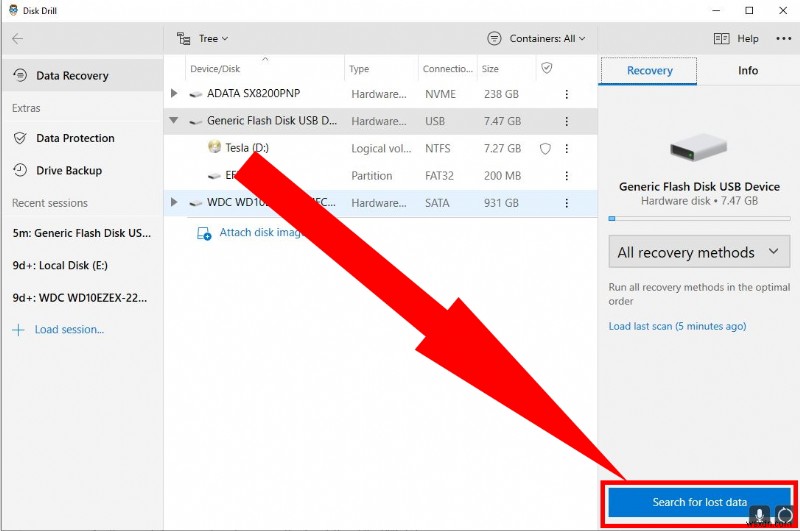Viewport: 800px width, 531px height.
Task: Open the Help book icon
Action: [x=722, y=39]
